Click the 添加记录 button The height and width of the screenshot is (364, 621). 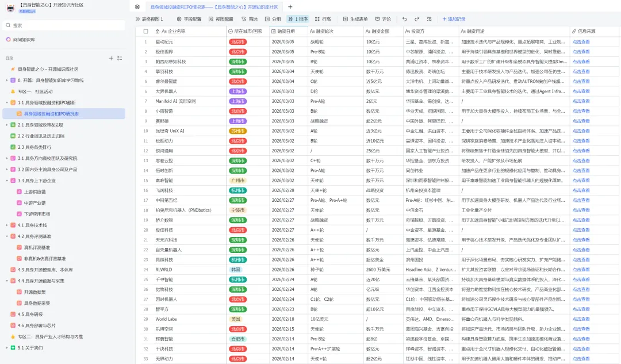pyautogui.click(x=454, y=19)
